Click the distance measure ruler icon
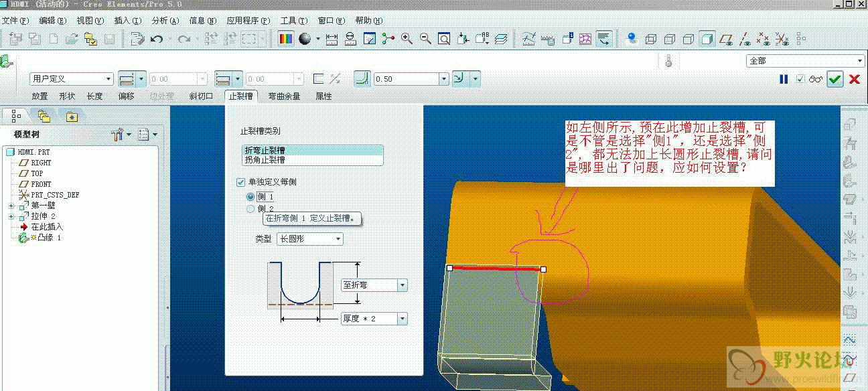This screenshot has width=868, height=391. click(332, 39)
